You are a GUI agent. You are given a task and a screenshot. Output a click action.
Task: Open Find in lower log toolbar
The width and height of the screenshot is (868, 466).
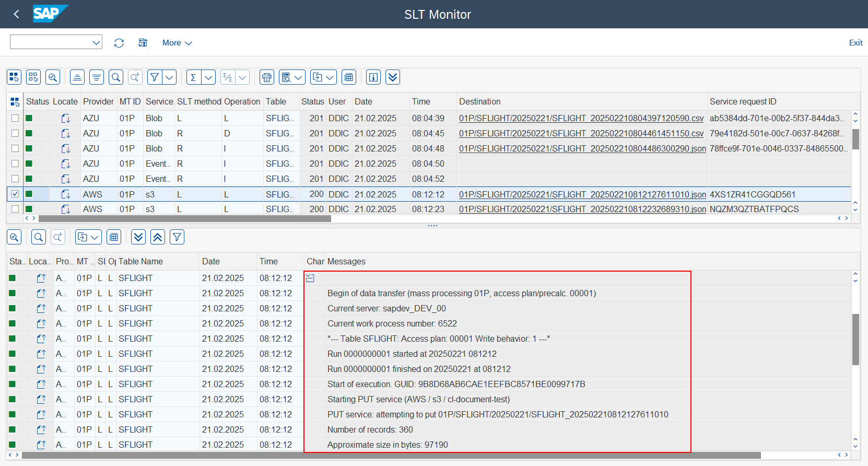coord(39,237)
